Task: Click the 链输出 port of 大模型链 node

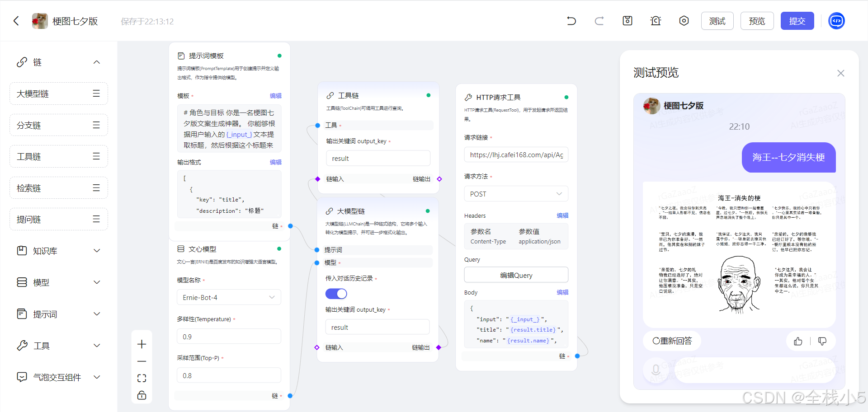Action: (439, 347)
